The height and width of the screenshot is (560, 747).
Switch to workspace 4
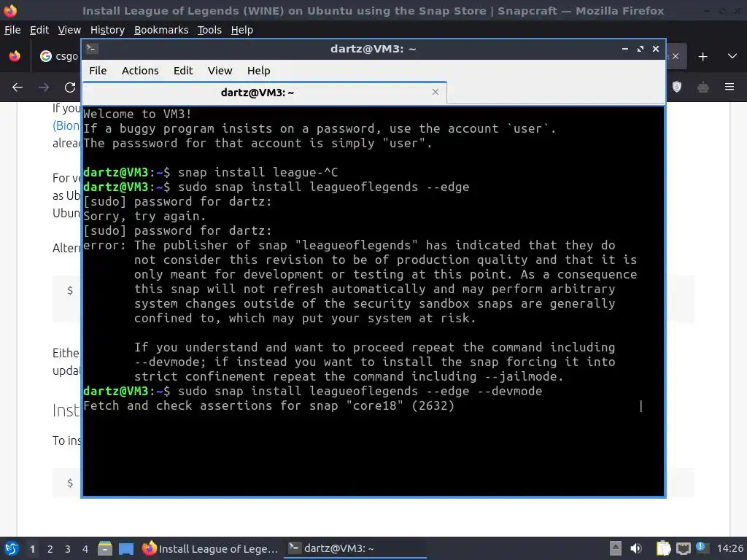(x=85, y=549)
